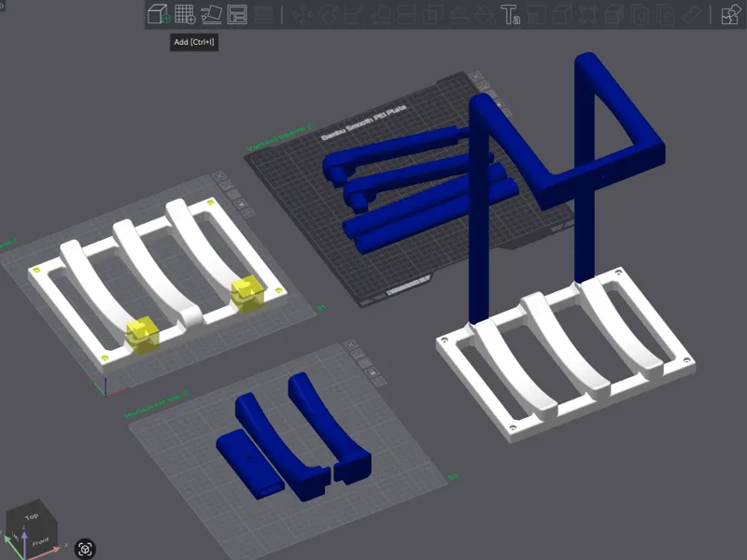Select the small blue rectangular block part
747x560 pixels.
(x=248, y=463)
